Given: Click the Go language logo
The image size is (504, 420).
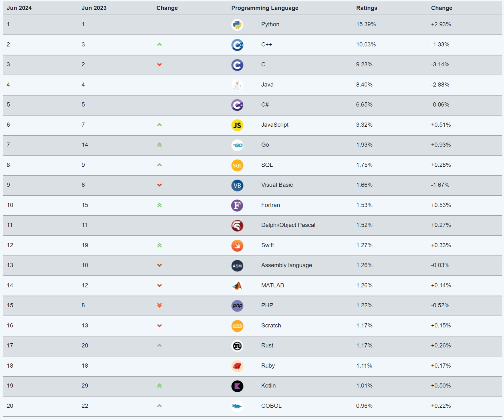Looking at the screenshot, I should [x=237, y=145].
